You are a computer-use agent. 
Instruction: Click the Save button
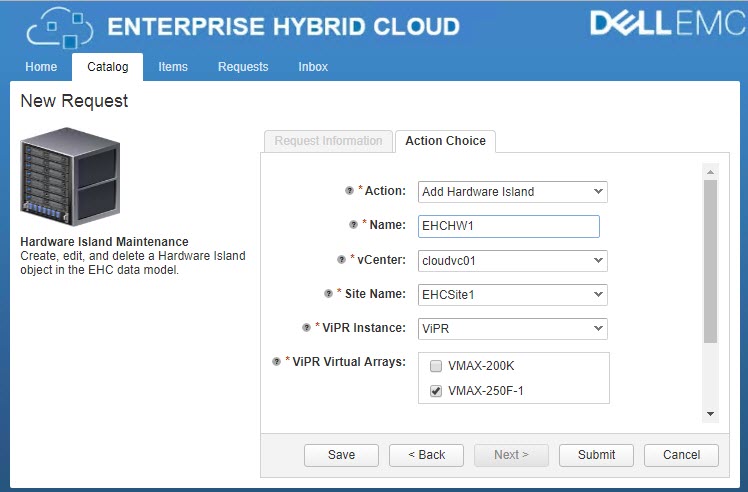coord(341,455)
